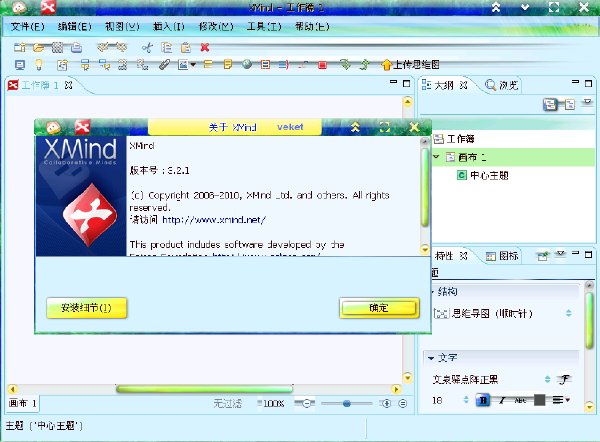The width and height of the screenshot is (600, 442).
Task: Click the 安装细节(I) button
Action: (x=86, y=308)
